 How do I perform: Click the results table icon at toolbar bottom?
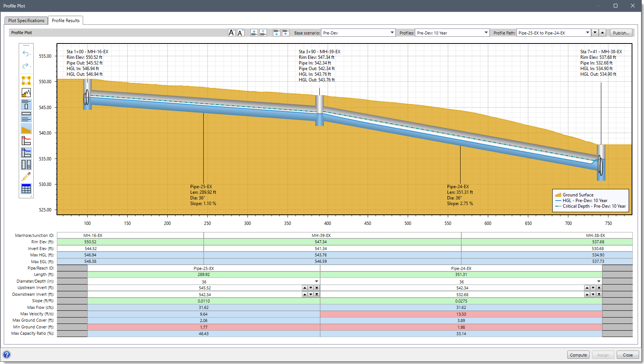(26, 189)
